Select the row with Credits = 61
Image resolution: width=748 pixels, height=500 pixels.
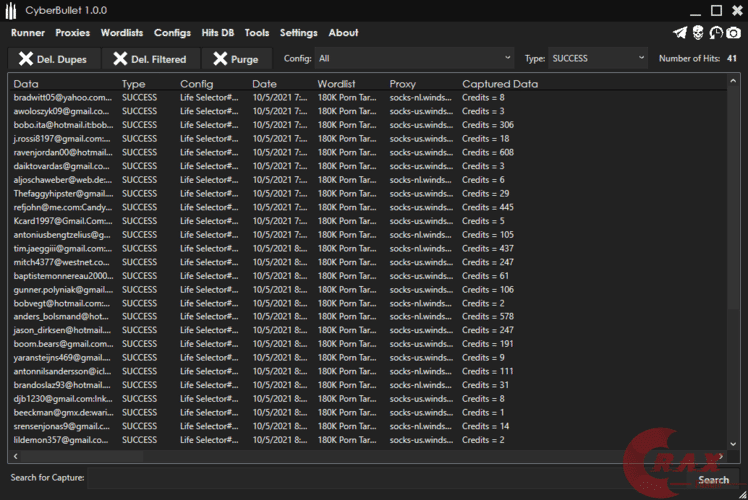point(367,276)
